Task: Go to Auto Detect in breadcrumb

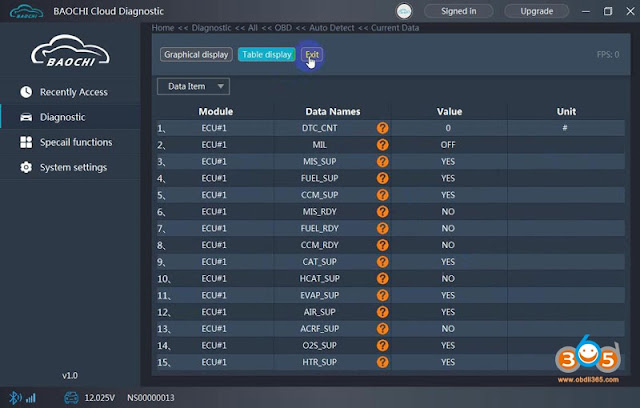Action: click(332, 28)
